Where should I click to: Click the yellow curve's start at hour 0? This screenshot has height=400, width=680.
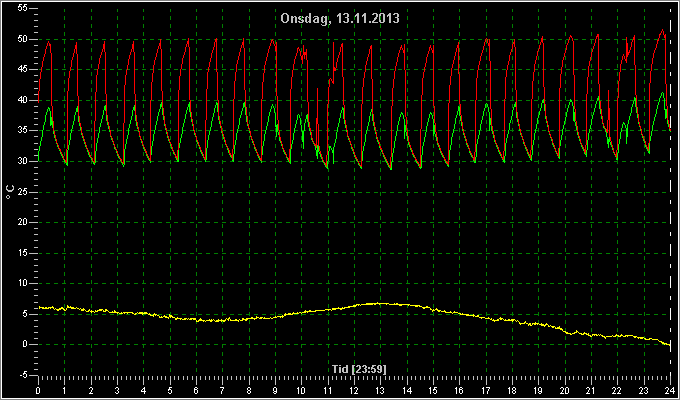[39, 307]
